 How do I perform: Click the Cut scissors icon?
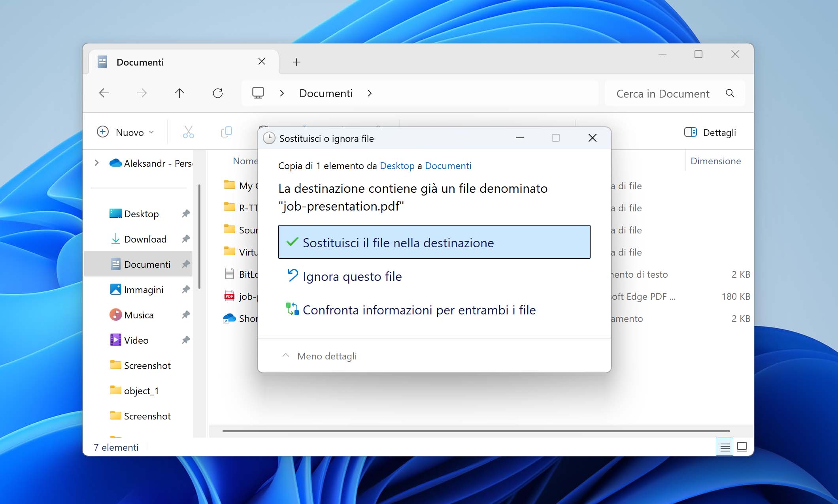coord(188,132)
